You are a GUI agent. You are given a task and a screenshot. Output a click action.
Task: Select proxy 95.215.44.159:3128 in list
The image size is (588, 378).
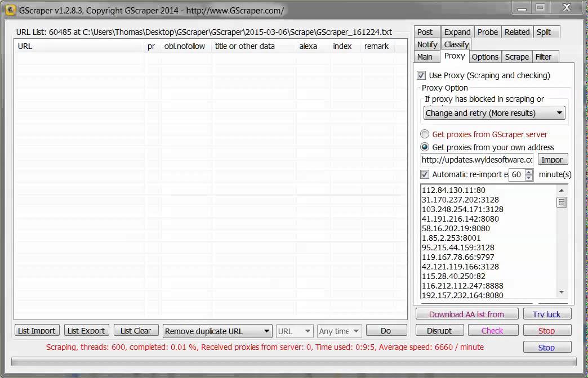tap(458, 247)
